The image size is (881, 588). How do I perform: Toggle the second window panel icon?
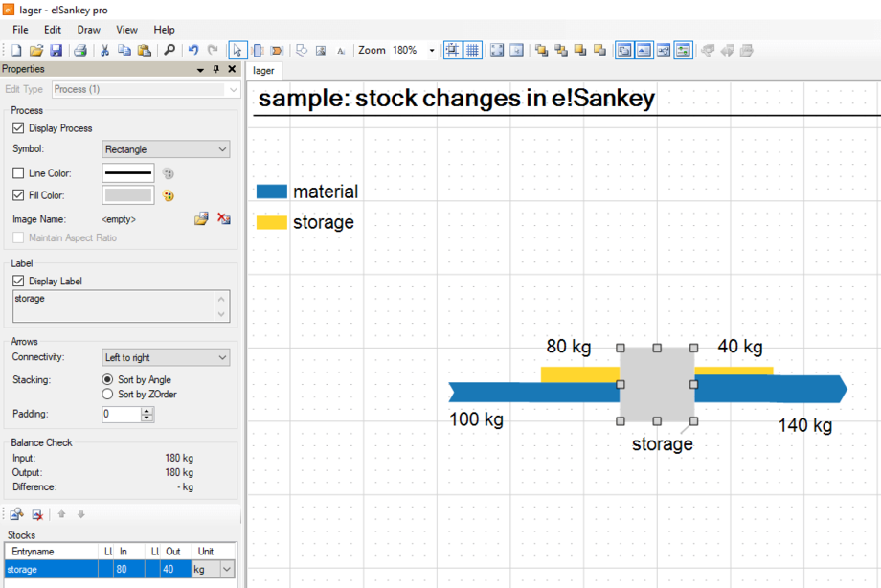pyautogui.click(x=644, y=51)
